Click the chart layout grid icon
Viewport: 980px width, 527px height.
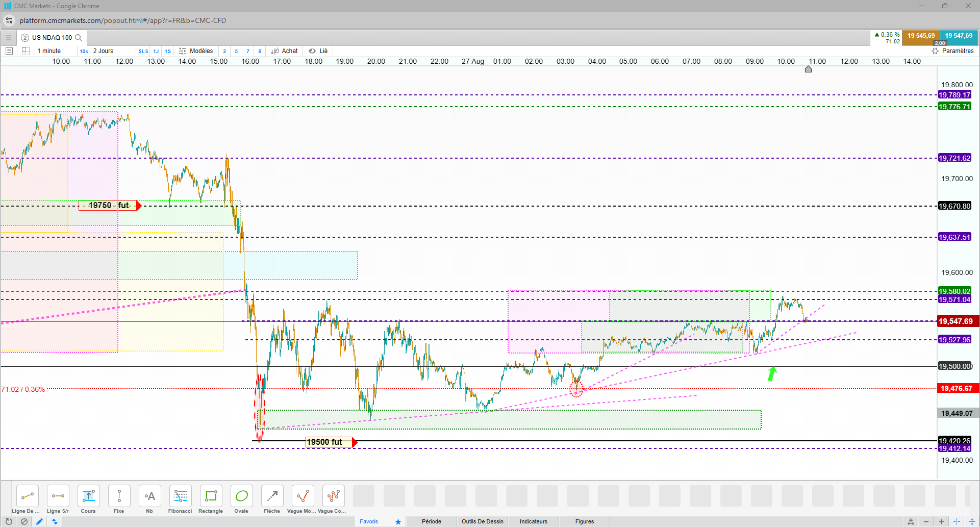tap(26, 51)
